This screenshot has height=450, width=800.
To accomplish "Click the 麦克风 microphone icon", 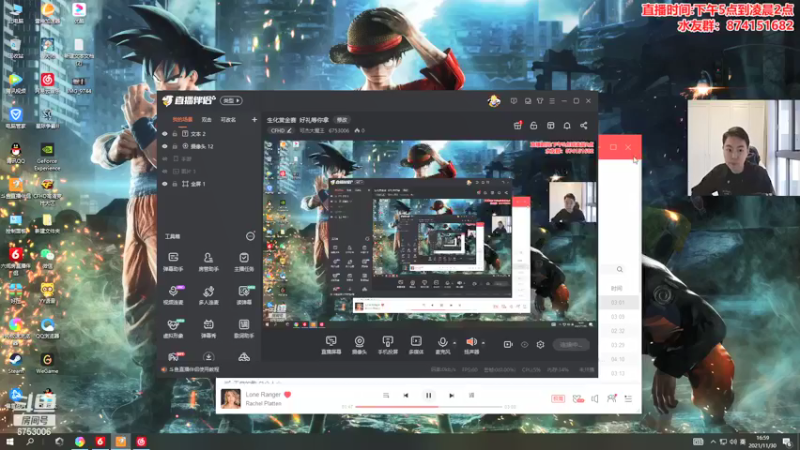I will 442,342.
